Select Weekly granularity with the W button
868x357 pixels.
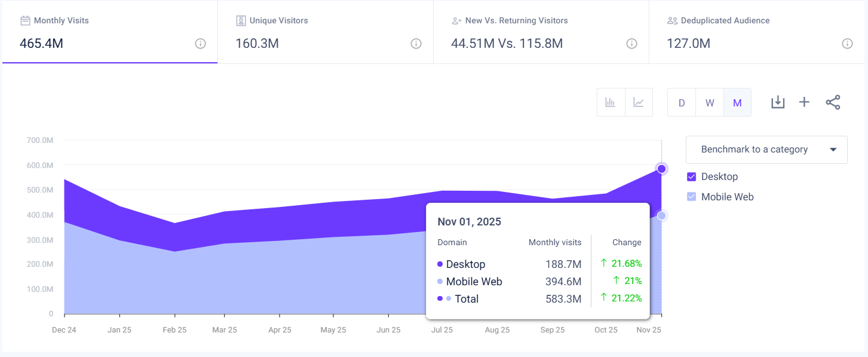[x=709, y=102]
